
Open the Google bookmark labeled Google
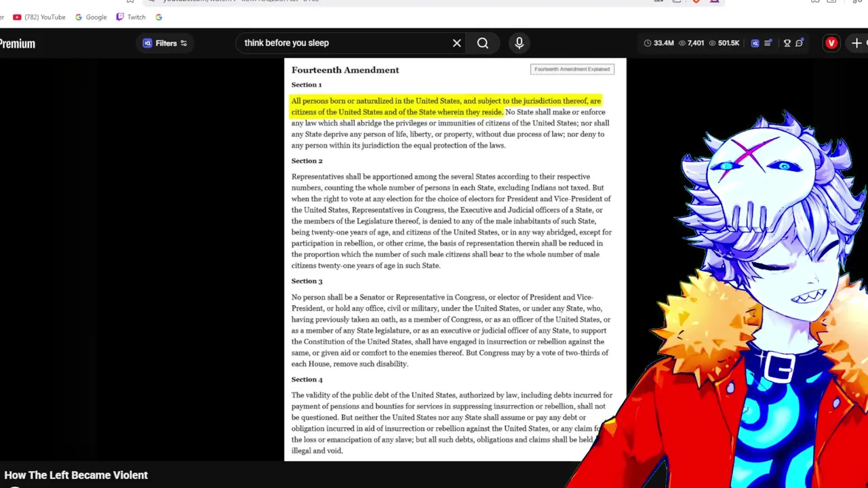coord(91,17)
